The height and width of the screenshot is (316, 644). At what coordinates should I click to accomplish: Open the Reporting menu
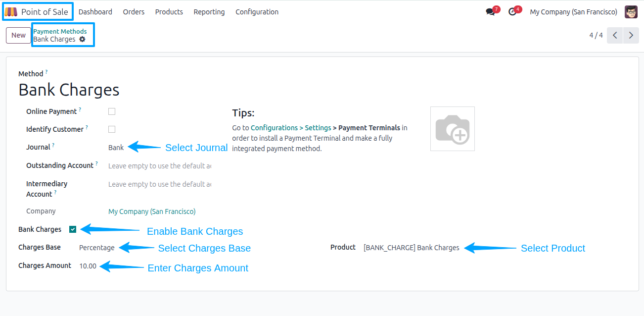(209, 12)
